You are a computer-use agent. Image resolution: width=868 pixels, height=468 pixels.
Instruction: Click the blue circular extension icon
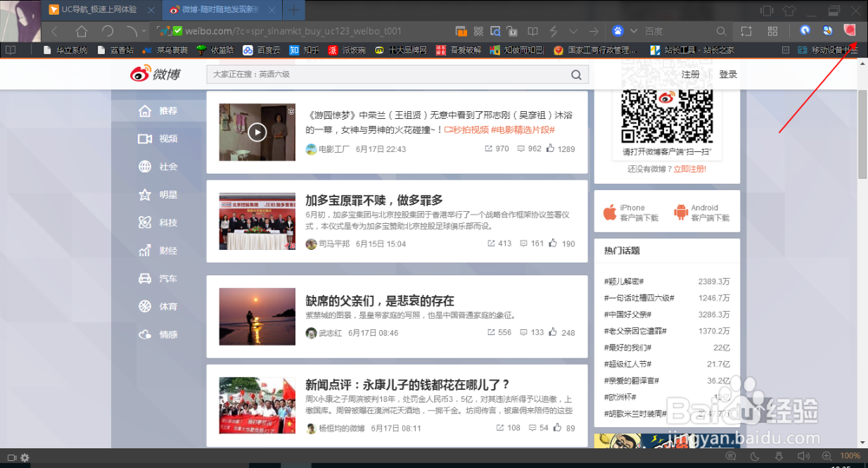tap(805, 30)
